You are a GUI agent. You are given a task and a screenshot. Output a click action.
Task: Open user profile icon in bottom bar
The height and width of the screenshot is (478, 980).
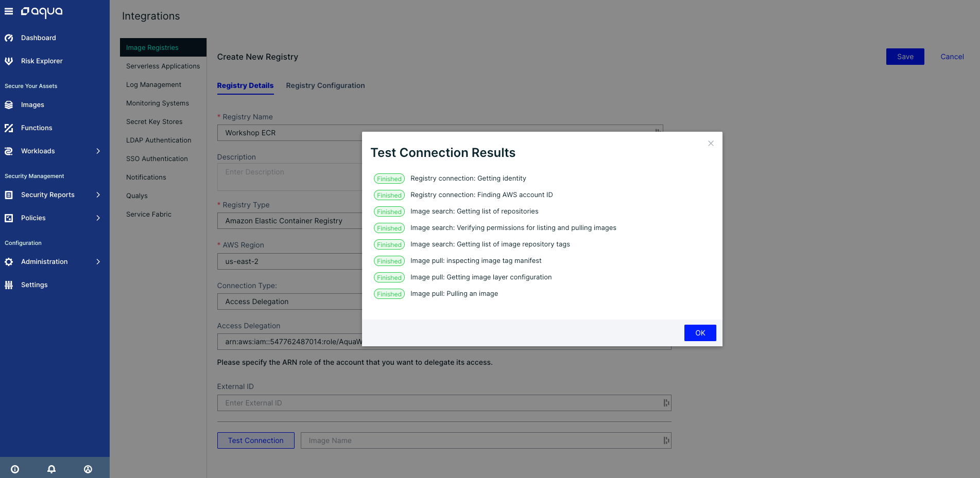click(88, 469)
